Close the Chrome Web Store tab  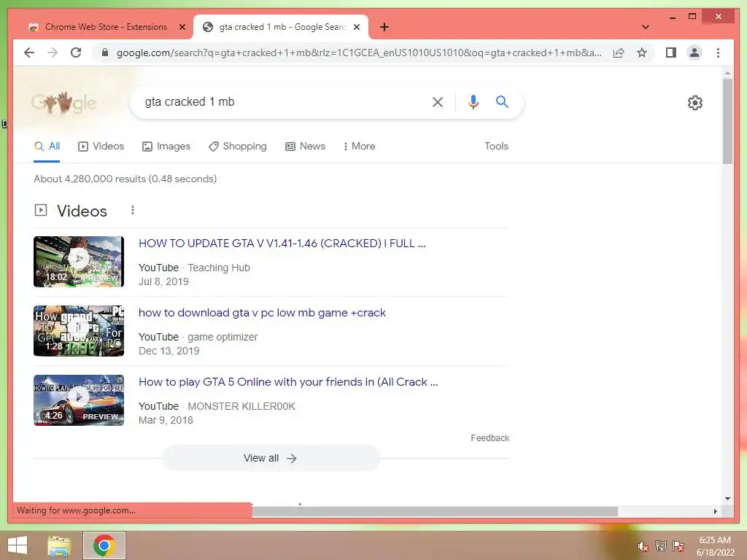coord(182,27)
